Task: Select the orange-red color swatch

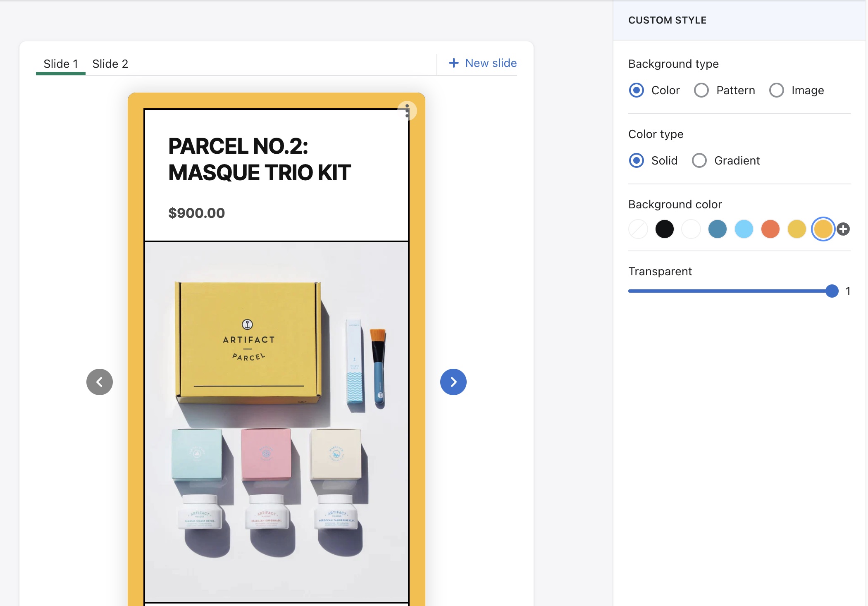Action: [770, 229]
